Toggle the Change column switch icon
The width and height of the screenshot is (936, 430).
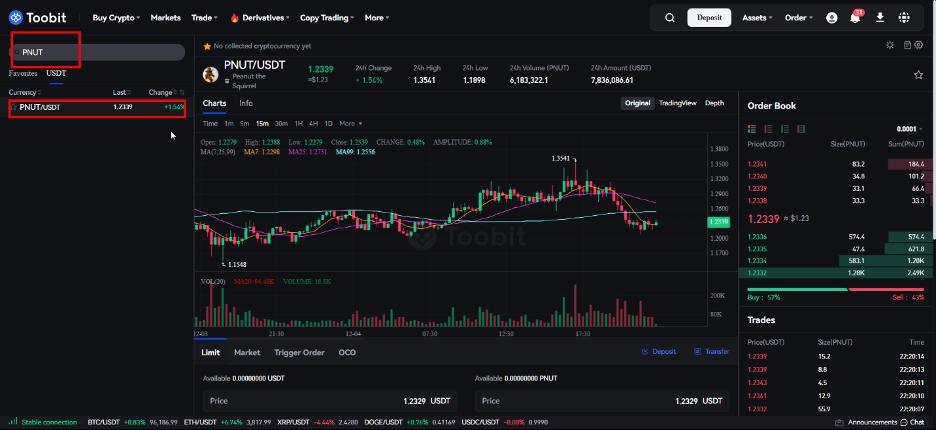coord(181,93)
